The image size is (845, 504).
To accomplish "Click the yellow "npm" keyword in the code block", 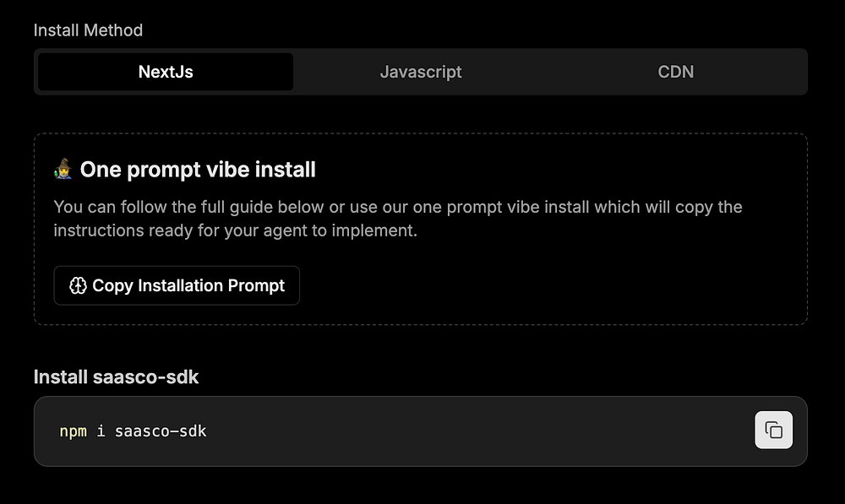I will click(x=73, y=431).
